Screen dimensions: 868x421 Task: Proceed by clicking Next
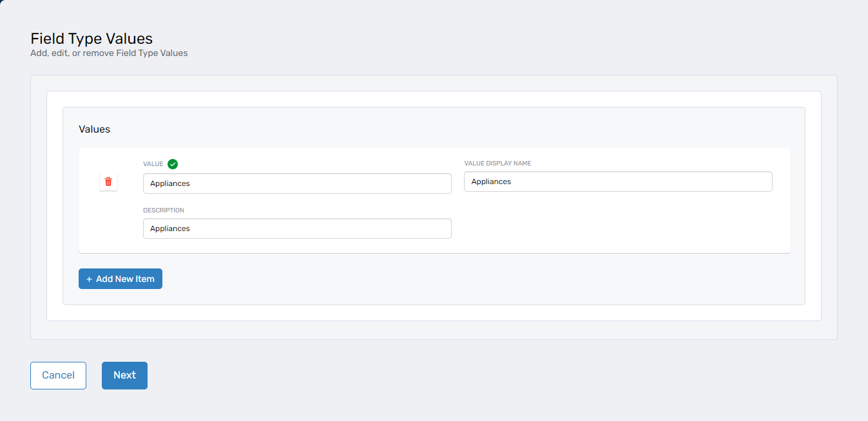point(124,375)
